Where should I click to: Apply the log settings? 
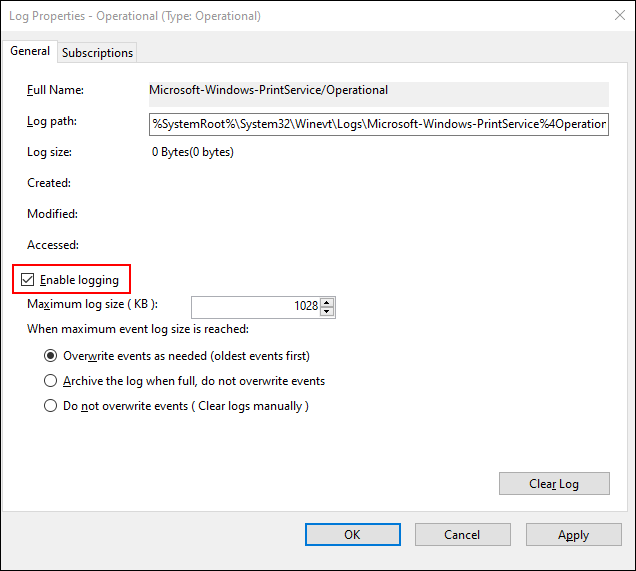tap(574, 535)
